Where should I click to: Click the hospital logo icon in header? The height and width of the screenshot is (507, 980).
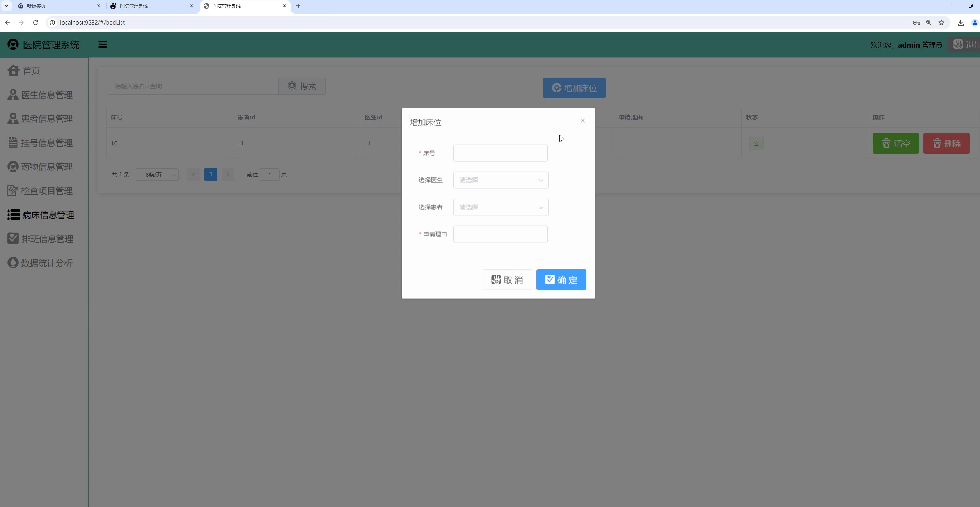[x=13, y=44]
